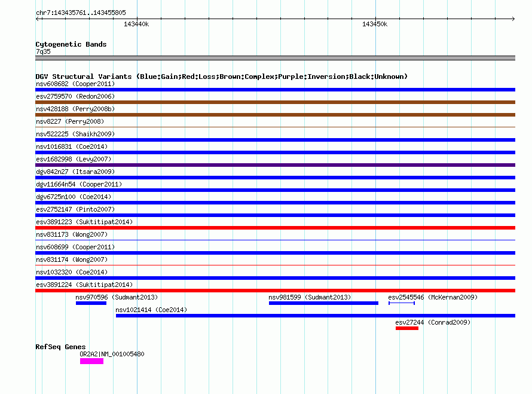Click the 143450k ruler tick label

tap(375, 24)
